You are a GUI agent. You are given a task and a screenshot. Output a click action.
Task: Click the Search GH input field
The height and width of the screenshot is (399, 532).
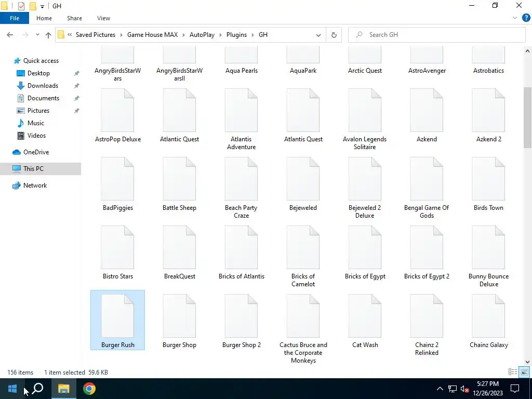pos(436,35)
